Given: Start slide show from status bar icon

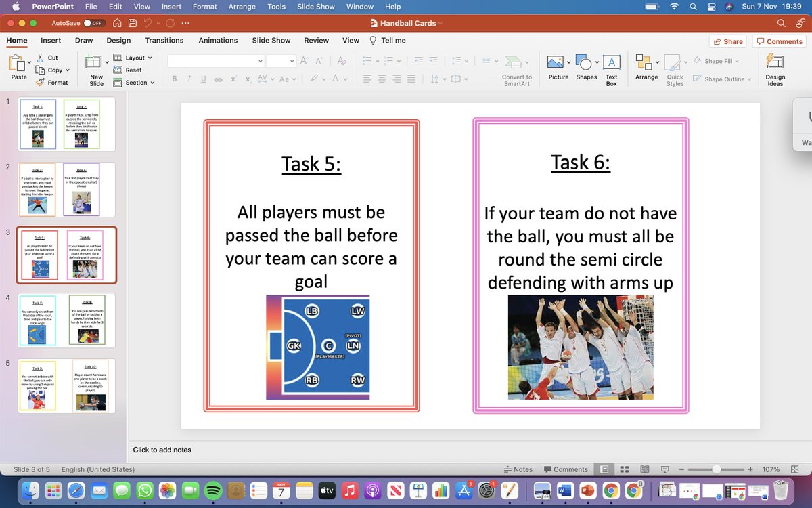Looking at the screenshot, I should (665, 469).
